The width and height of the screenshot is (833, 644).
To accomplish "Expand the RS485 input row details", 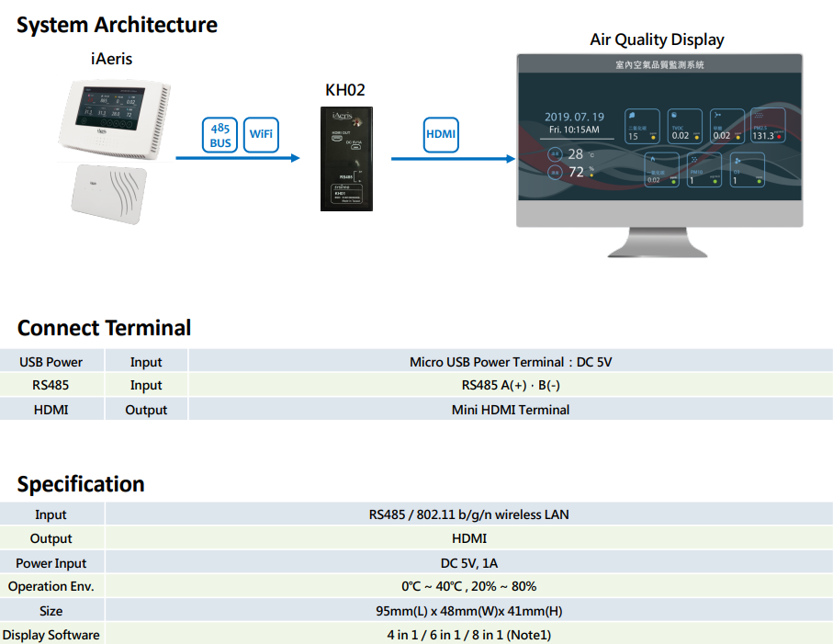I will (51, 385).
